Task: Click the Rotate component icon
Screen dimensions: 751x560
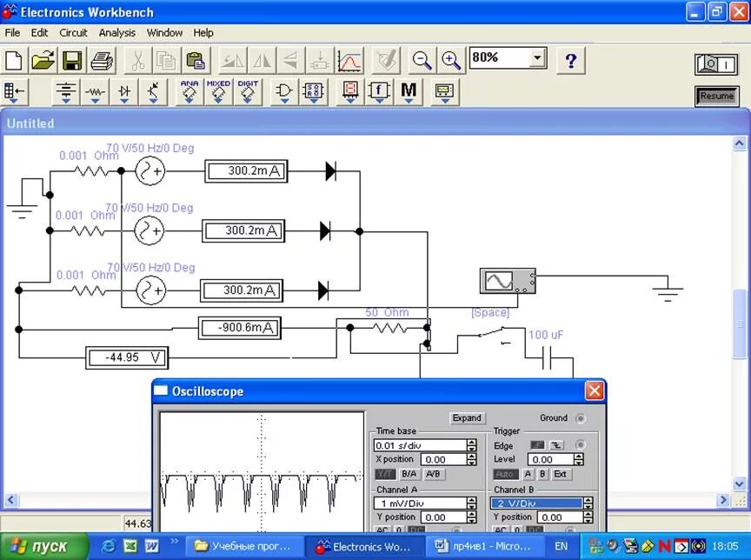Action: coord(233,60)
